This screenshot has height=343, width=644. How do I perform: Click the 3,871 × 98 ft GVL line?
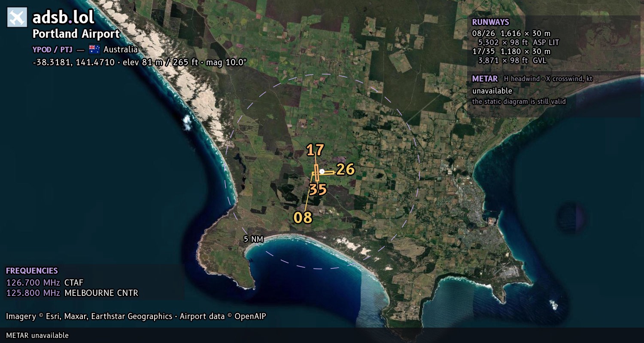click(512, 60)
